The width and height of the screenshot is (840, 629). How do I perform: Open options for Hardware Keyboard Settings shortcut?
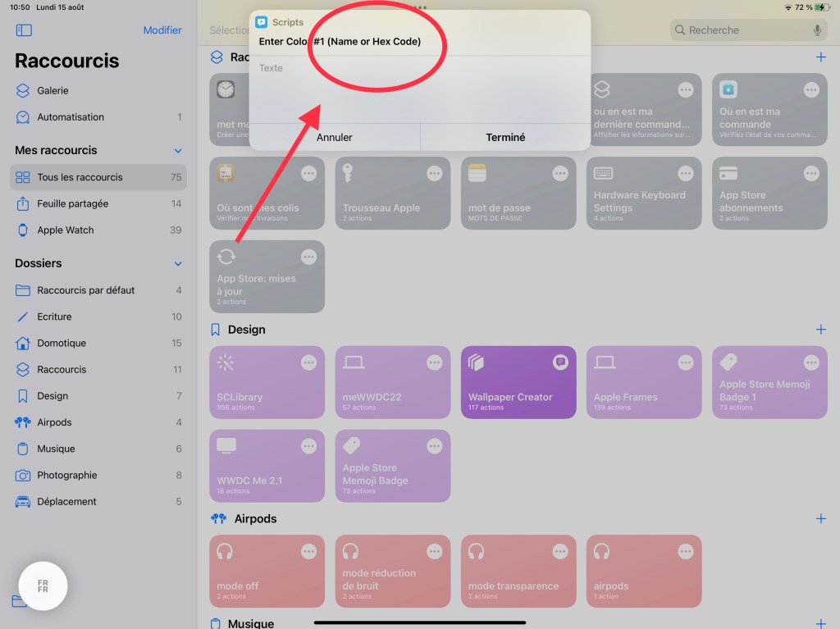coord(685,173)
